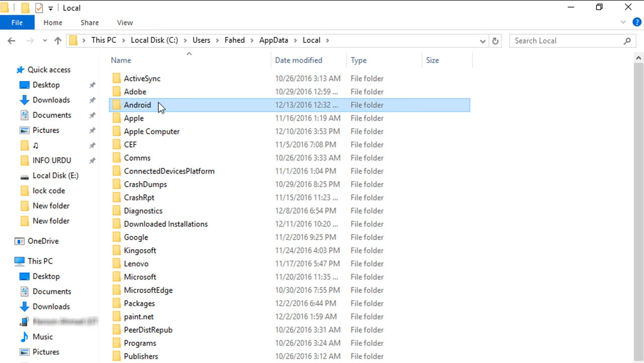Select the MicrosoftEdge folder
The height and width of the screenshot is (363, 644).
(148, 290)
